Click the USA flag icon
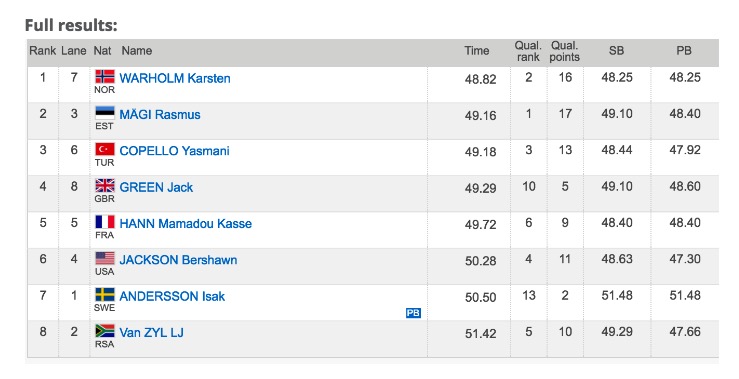The image size is (739, 379). tap(105, 258)
